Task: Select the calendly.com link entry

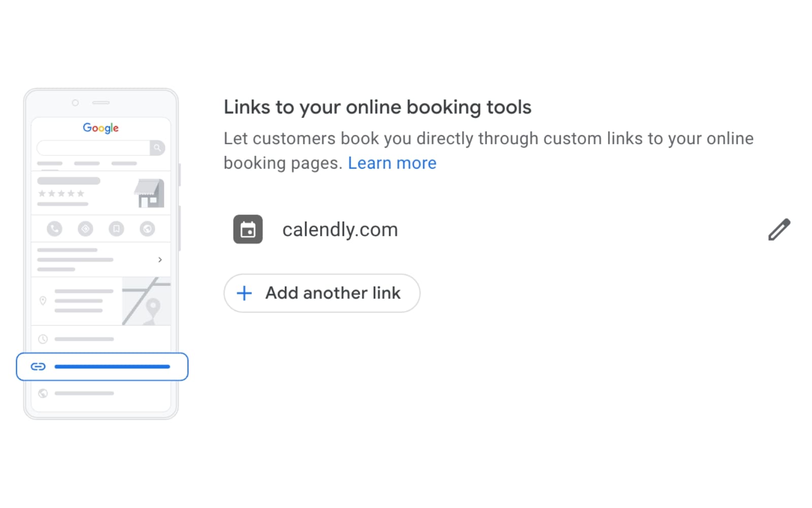Action: (340, 230)
